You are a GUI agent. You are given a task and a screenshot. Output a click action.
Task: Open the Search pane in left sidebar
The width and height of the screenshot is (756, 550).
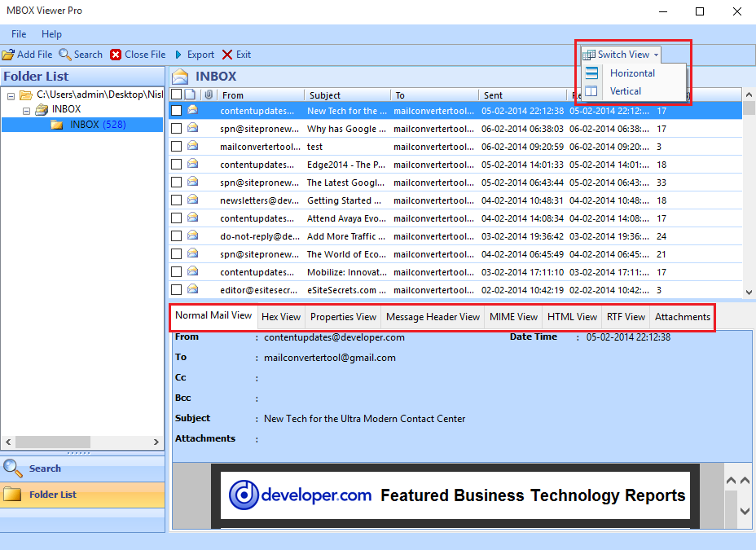point(45,469)
